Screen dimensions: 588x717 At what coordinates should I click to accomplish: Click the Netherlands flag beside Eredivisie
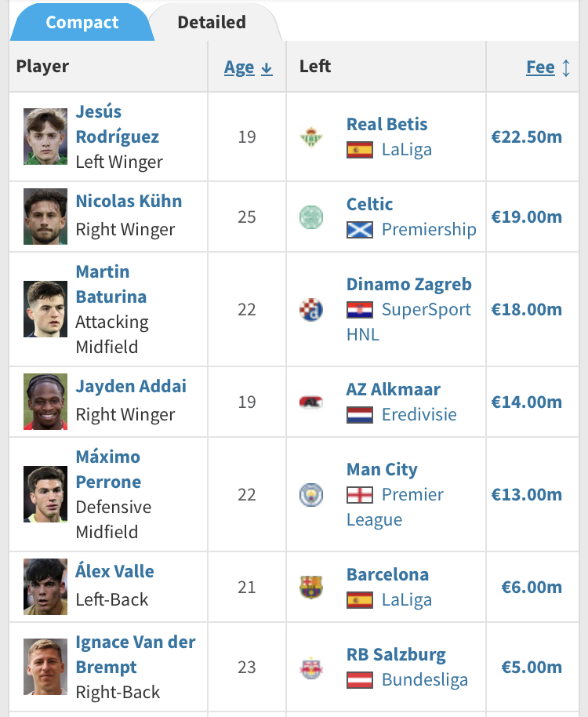[x=360, y=415]
